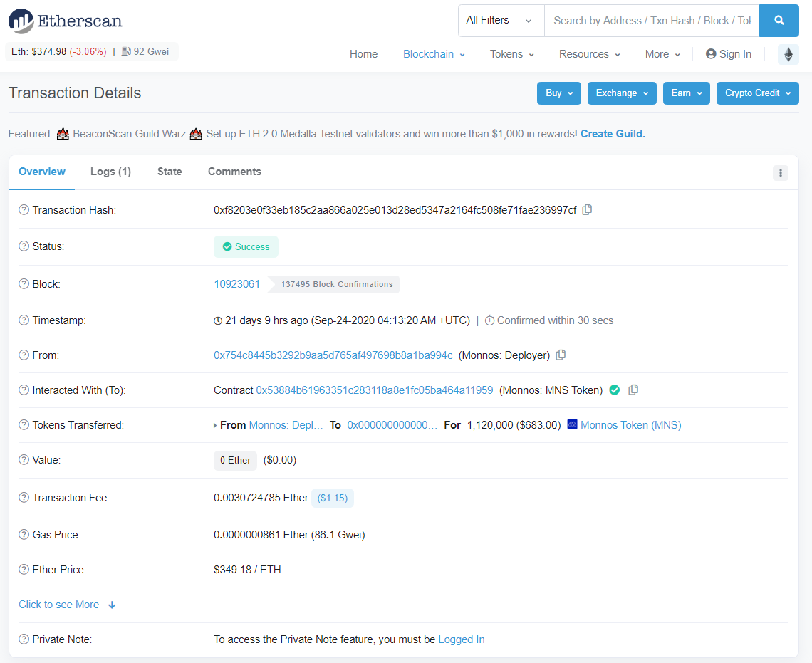Click the Ethereum diamond network icon
This screenshot has width=812, height=663.
point(788,54)
